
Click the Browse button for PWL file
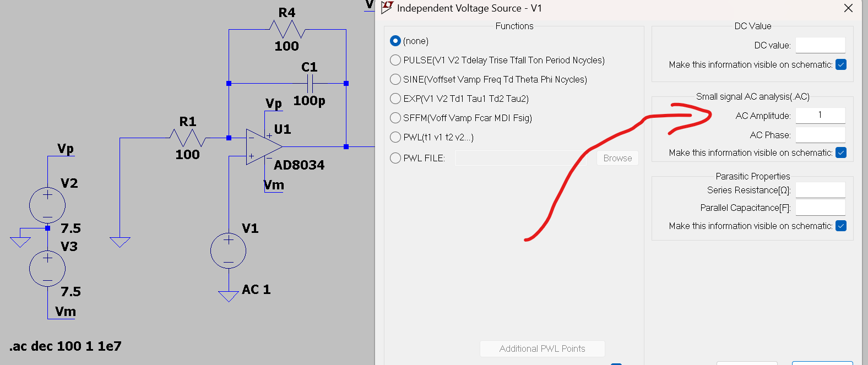tap(617, 158)
